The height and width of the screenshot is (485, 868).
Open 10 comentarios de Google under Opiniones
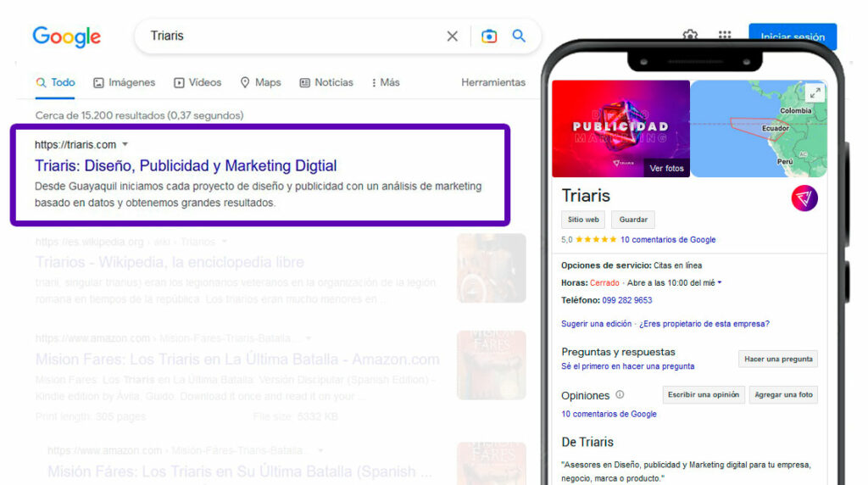(x=609, y=414)
